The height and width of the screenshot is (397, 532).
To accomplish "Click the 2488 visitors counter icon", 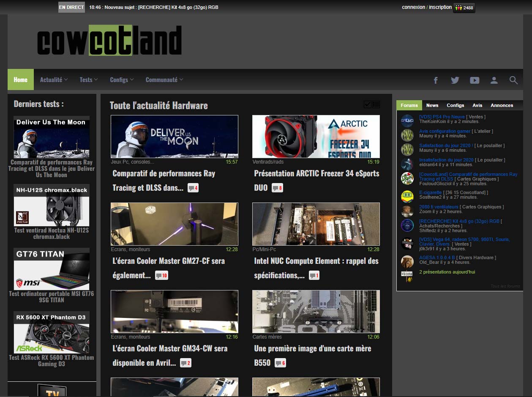I will pyautogui.click(x=464, y=8).
